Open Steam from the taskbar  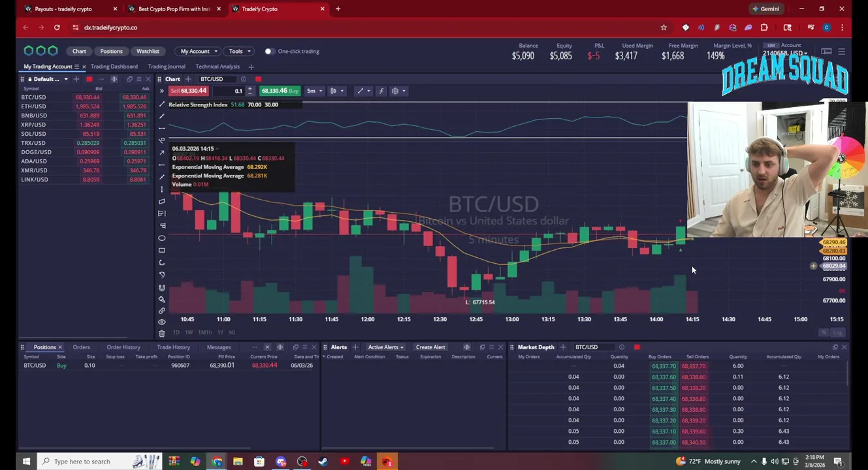(x=323, y=462)
